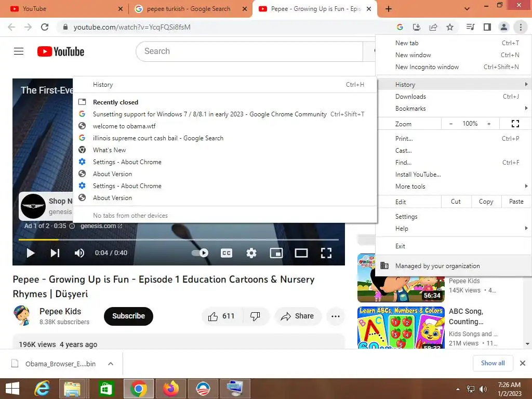Click the video progress bar
This screenshot has height=399, width=532.
(179, 240)
